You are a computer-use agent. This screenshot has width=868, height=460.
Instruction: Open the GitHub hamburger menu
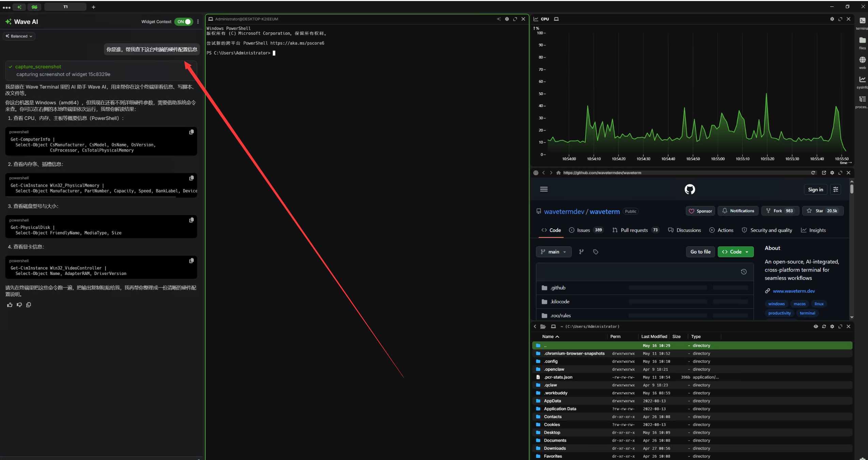(544, 189)
